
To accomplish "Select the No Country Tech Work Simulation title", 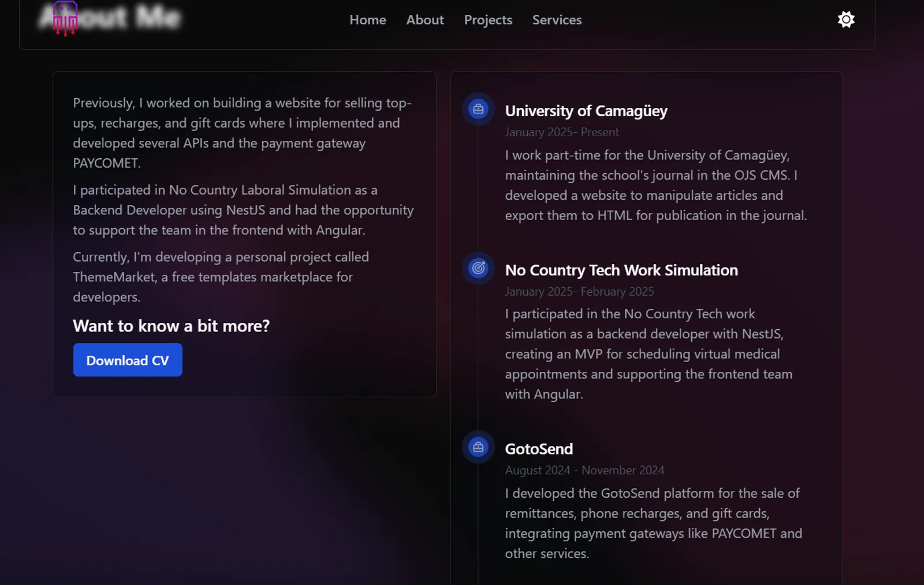I will 621,270.
